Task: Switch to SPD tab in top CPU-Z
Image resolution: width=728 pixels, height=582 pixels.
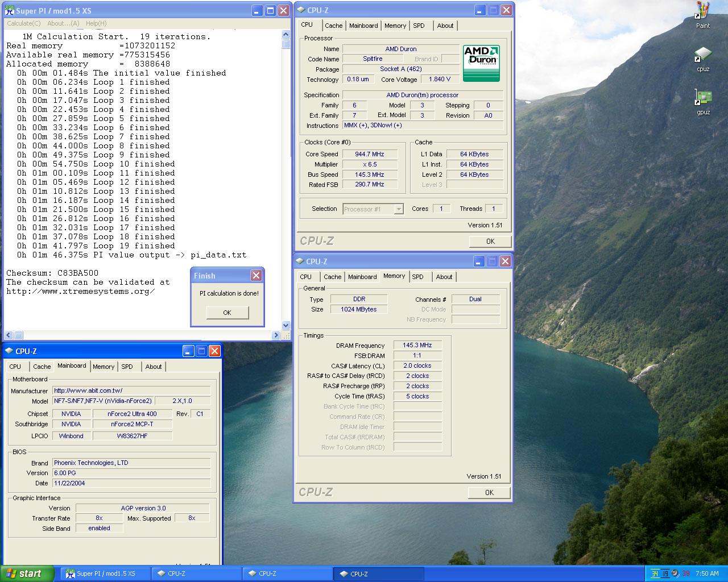Action: tap(419, 26)
